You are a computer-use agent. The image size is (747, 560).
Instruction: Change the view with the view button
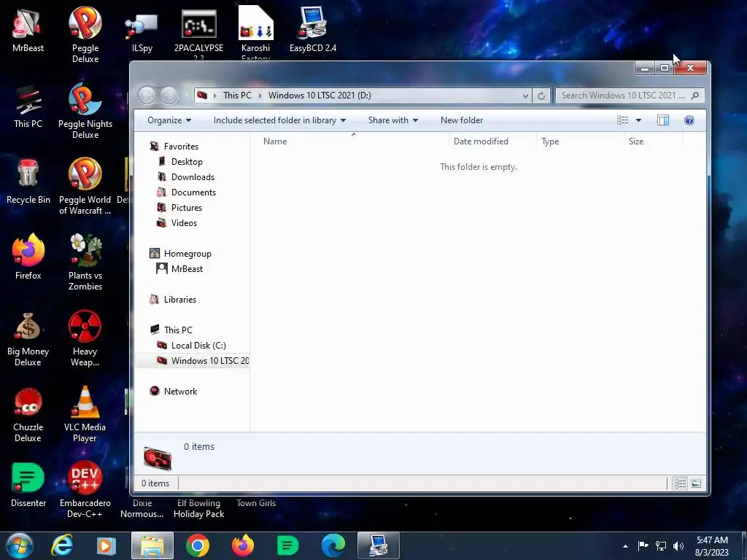(623, 120)
